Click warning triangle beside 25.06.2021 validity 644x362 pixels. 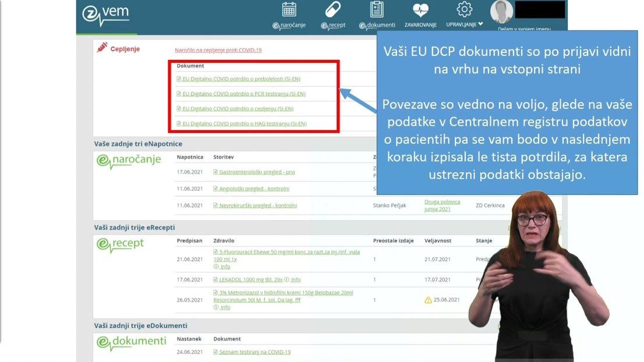428,300
